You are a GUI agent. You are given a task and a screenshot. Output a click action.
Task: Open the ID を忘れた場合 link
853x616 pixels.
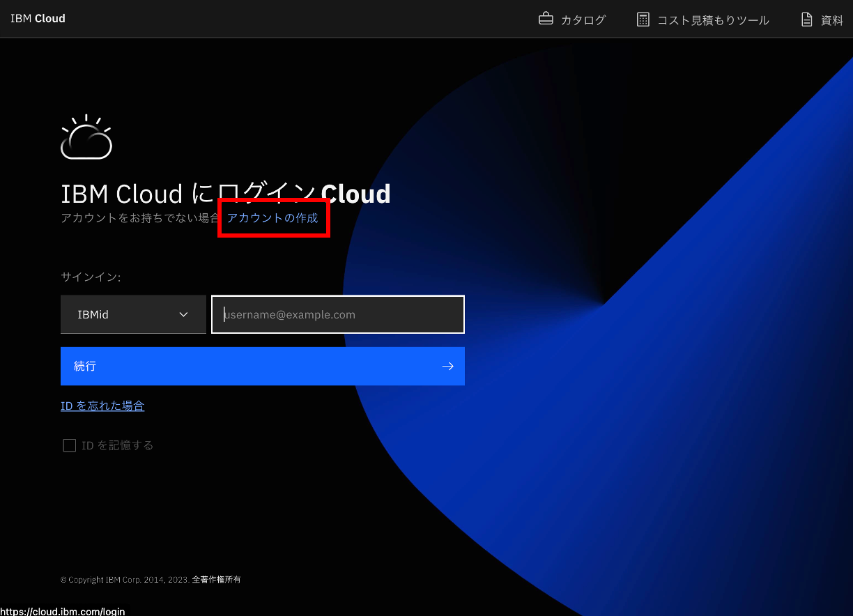[102, 406]
